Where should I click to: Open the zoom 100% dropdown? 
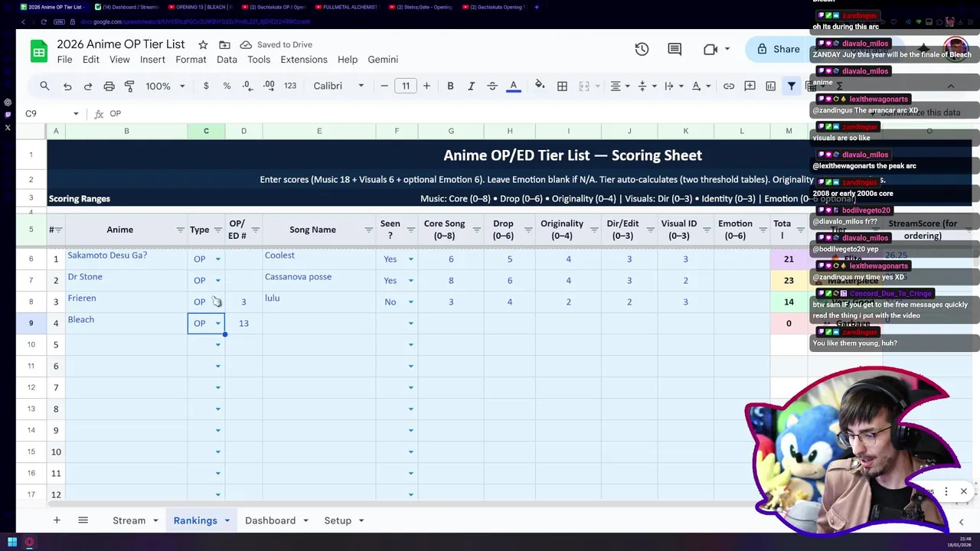(165, 86)
